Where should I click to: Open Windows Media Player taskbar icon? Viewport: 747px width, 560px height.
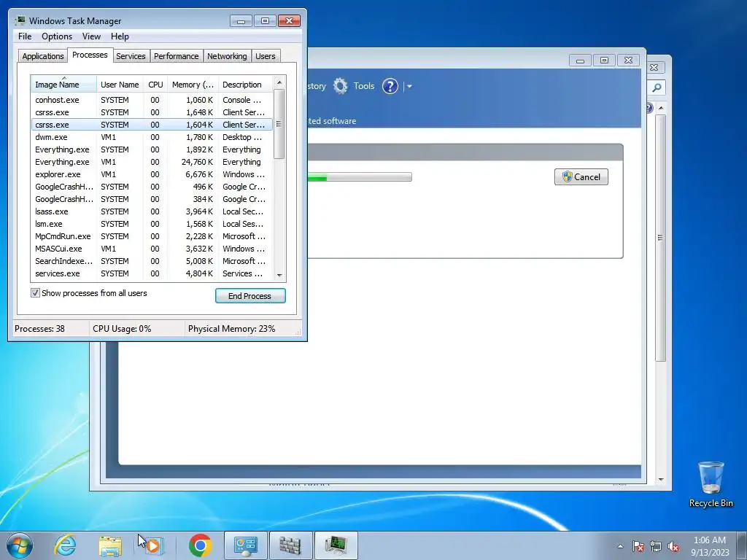[x=153, y=545]
